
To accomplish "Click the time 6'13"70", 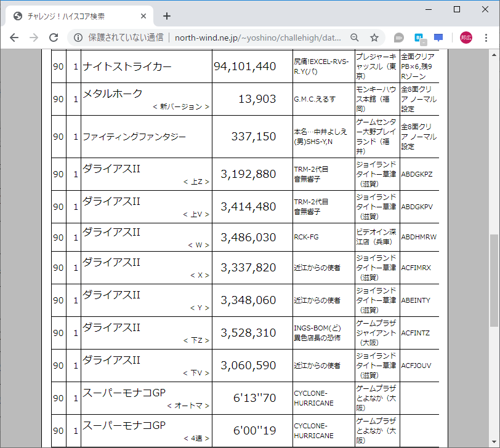I will click(254, 398).
